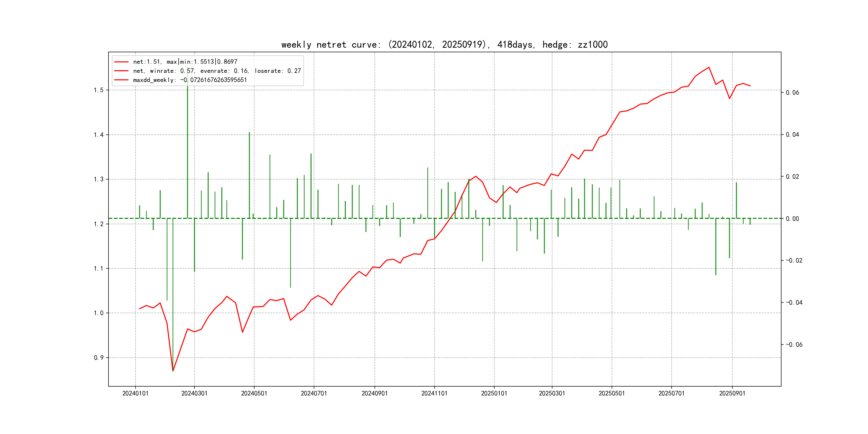The height and width of the screenshot is (434, 868).
Task: Select the 20250701 x-axis date label
Action: click(672, 393)
